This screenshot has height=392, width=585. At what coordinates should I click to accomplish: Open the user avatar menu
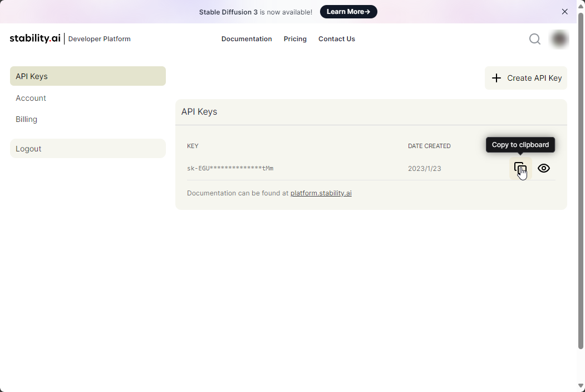pos(559,39)
